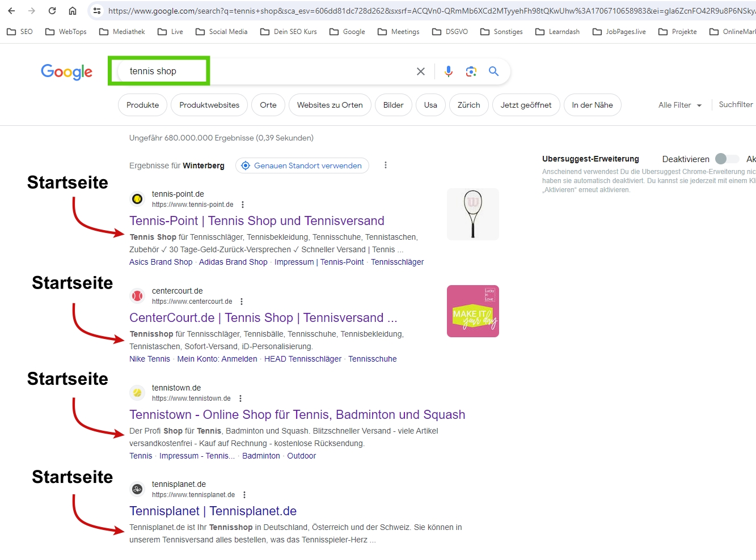Clear search text with X icon

pos(420,71)
